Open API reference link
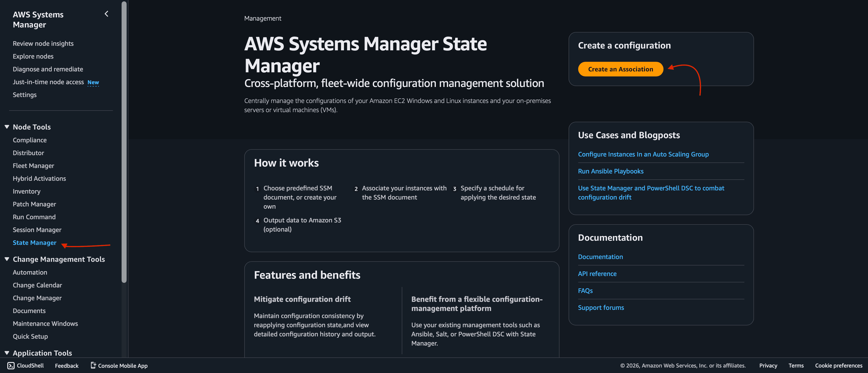Screen dimensions: 868x373 597,273
